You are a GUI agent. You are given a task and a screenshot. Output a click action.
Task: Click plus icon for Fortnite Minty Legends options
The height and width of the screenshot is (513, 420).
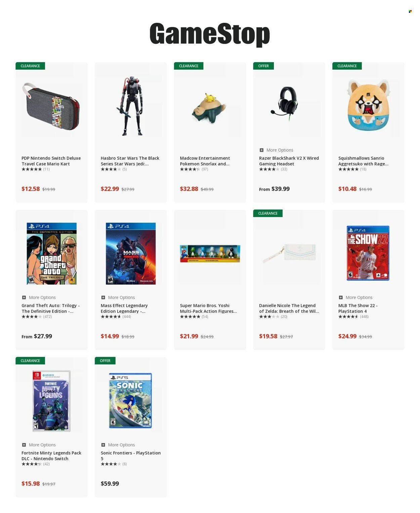(24, 445)
